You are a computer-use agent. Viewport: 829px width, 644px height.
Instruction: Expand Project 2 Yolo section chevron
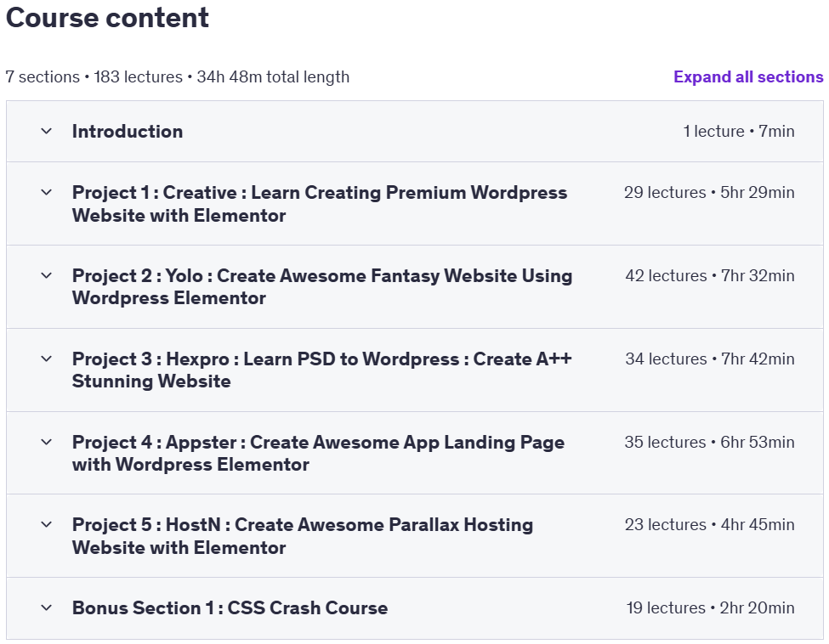(47, 275)
